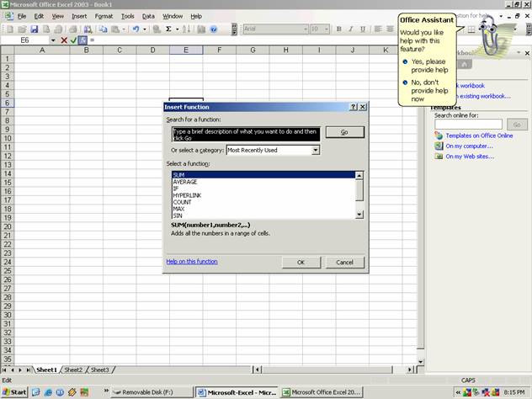Open the Tools menu
532x399 pixels.
pos(128,16)
